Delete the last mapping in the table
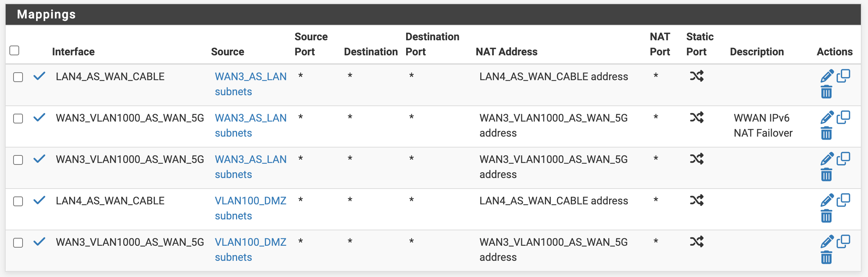Viewport: 868px width, 277px height. click(x=826, y=257)
